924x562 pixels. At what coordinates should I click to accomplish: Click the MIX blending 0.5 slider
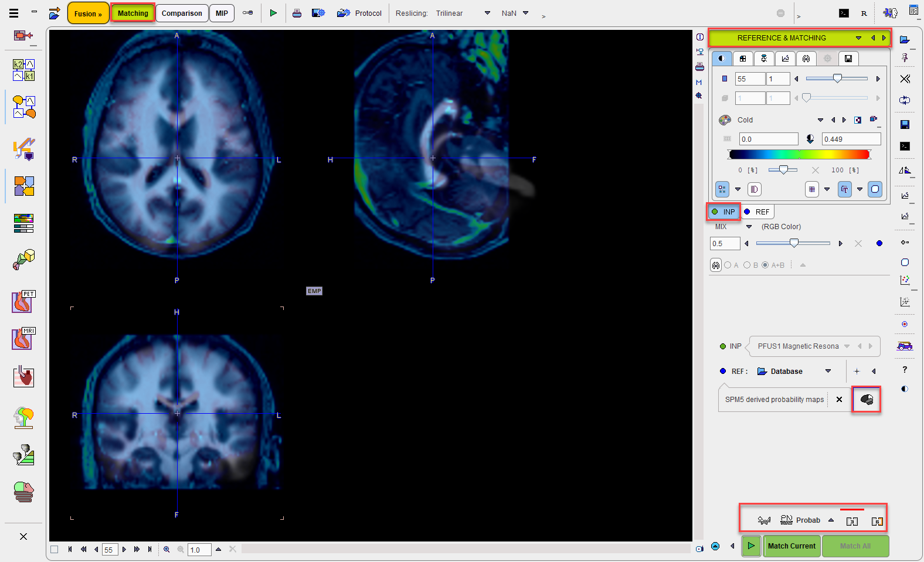point(793,243)
